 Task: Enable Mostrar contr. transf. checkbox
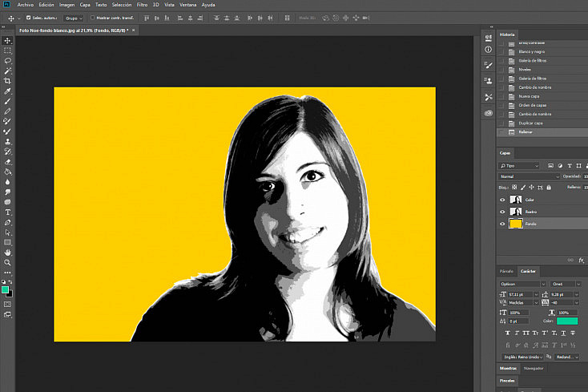point(92,18)
